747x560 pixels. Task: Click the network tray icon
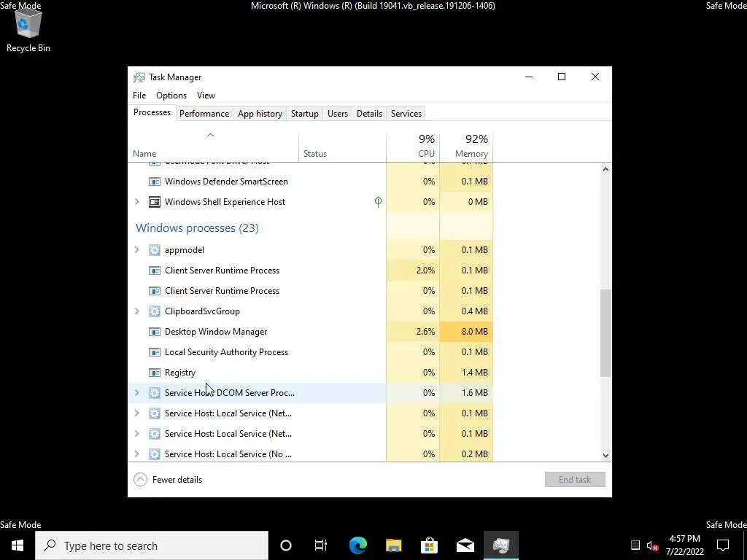(635, 545)
